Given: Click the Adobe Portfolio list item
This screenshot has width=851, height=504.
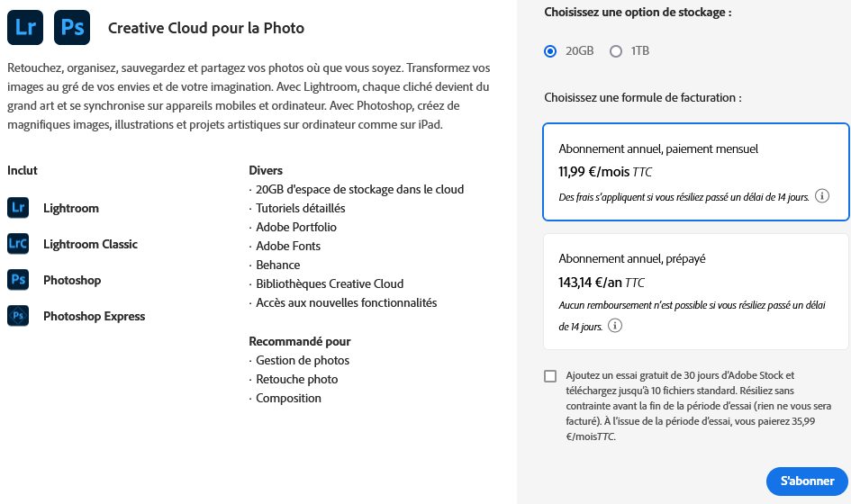Looking at the screenshot, I should point(296,227).
